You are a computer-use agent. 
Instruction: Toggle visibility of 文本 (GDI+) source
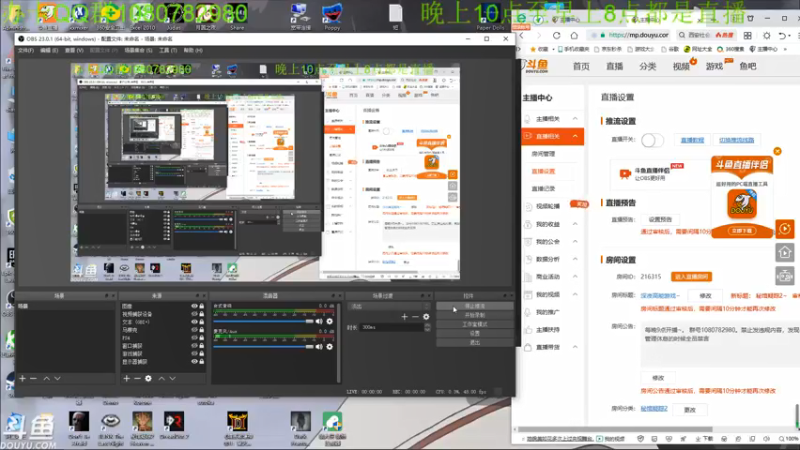click(x=194, y=322)
